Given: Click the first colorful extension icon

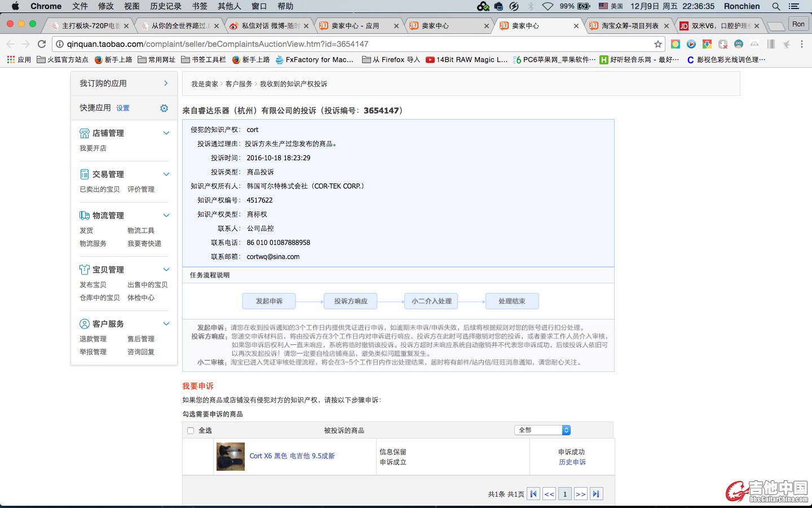Looking at the screenshot, I should [x=675, y=44].
